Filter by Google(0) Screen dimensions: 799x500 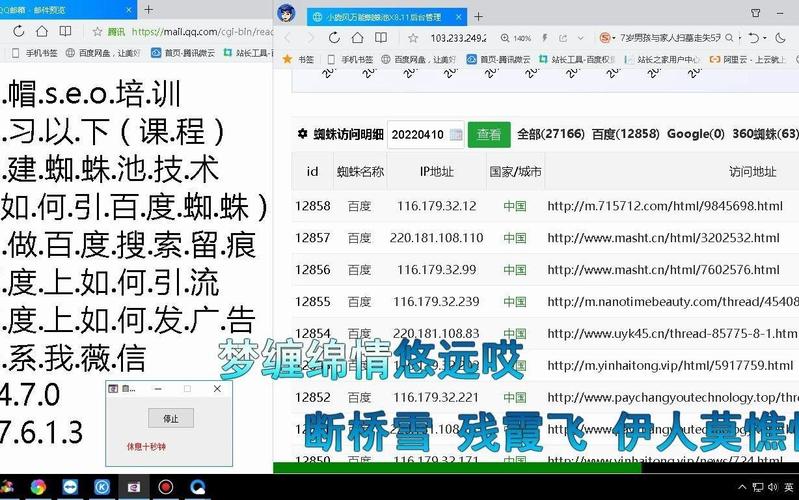[696, 134]
